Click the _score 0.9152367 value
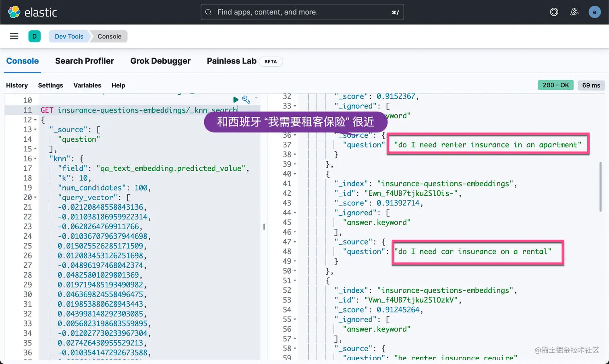This screenshot has width=609, height=364. tap(396, 97)
